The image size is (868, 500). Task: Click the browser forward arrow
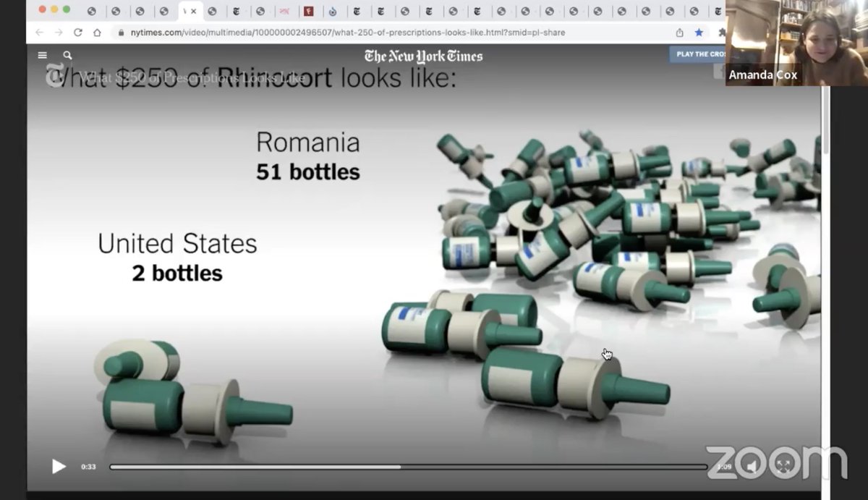click(x=59, y=33)
